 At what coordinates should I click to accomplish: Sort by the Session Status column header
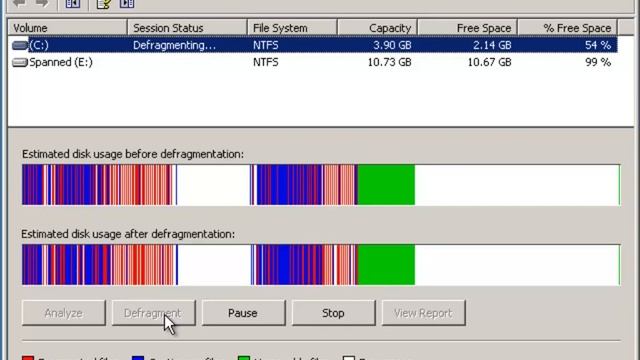pos(187,28)
